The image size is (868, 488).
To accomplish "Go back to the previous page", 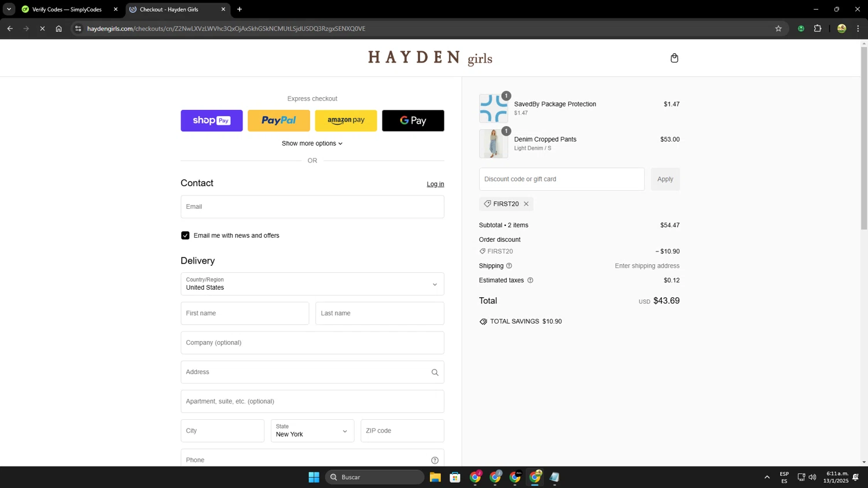I will (10, 28).
